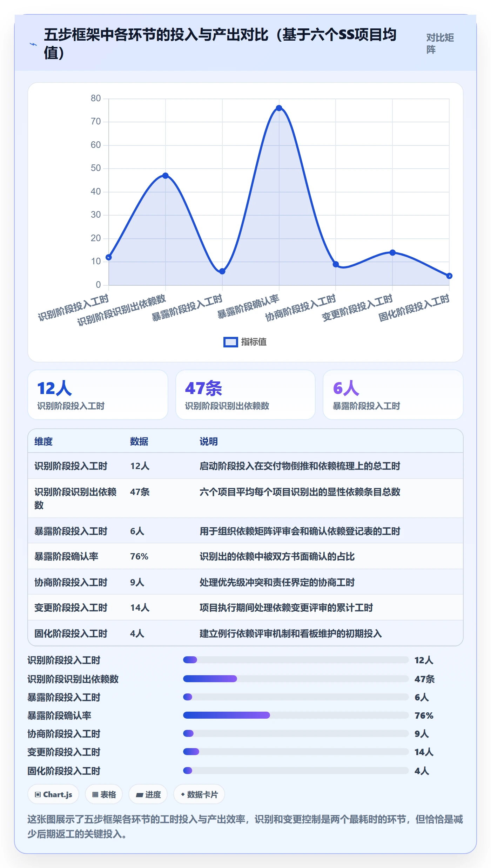491x868 pixels.
Task: Click the chart point for 变更阶段投入工时
Action: 392,252
